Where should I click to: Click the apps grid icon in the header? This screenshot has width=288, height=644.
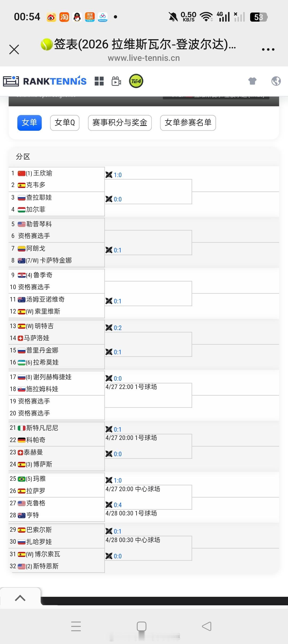click(x=99, y=81)
